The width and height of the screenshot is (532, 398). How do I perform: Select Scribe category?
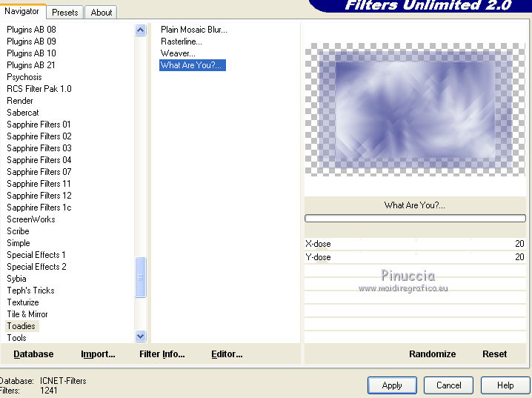pos(18,231)
